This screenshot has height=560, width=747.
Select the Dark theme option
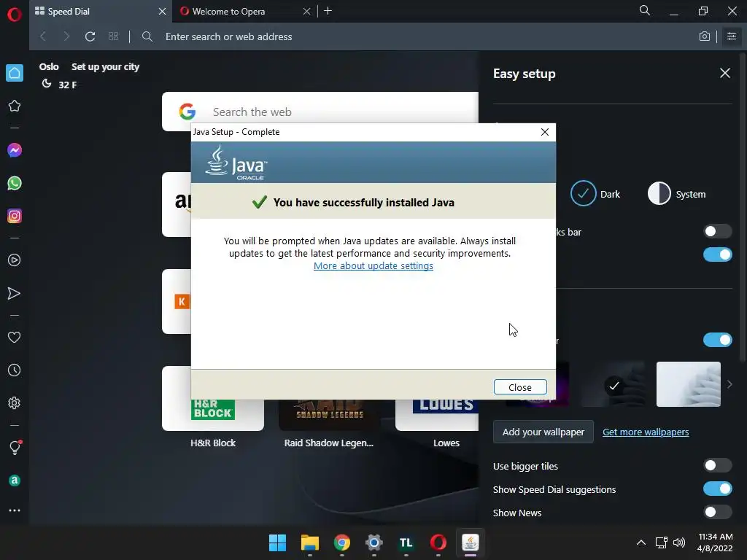595,194
